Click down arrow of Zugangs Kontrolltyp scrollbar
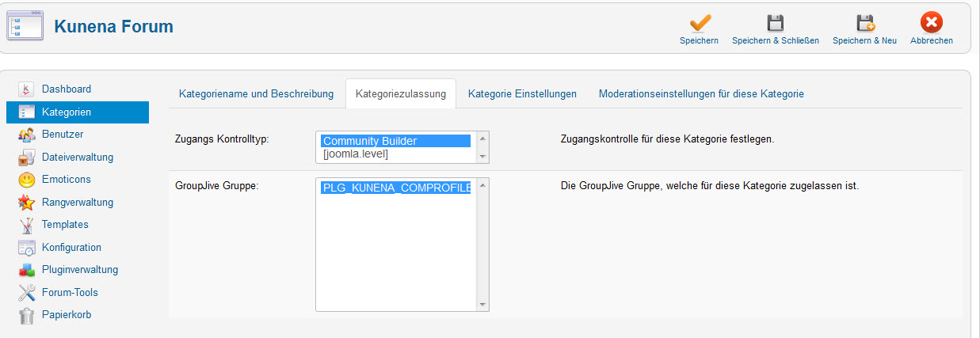 tap(482, 158)
